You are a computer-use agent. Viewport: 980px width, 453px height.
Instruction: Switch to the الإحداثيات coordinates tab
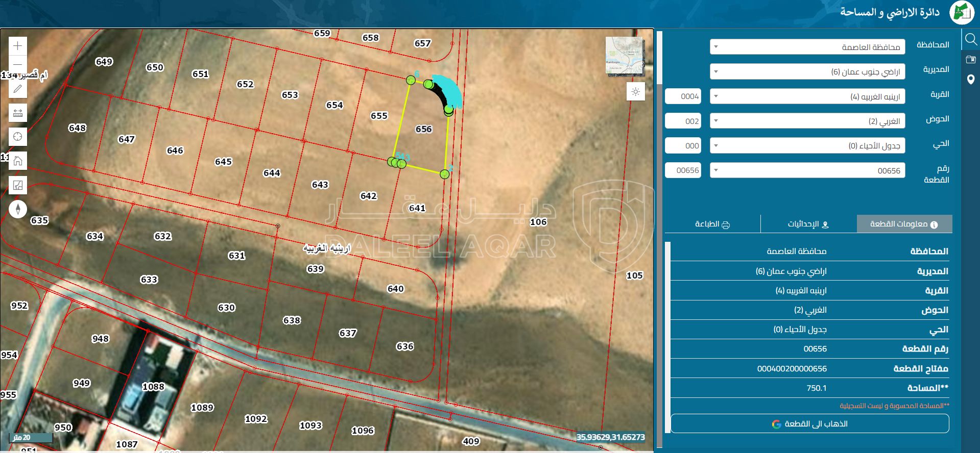pyautogui.click(x=808, y=224)
